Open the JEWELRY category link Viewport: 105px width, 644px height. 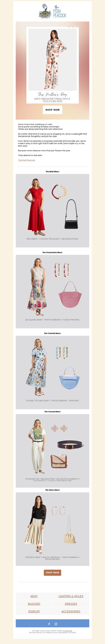tap(34, 611)
